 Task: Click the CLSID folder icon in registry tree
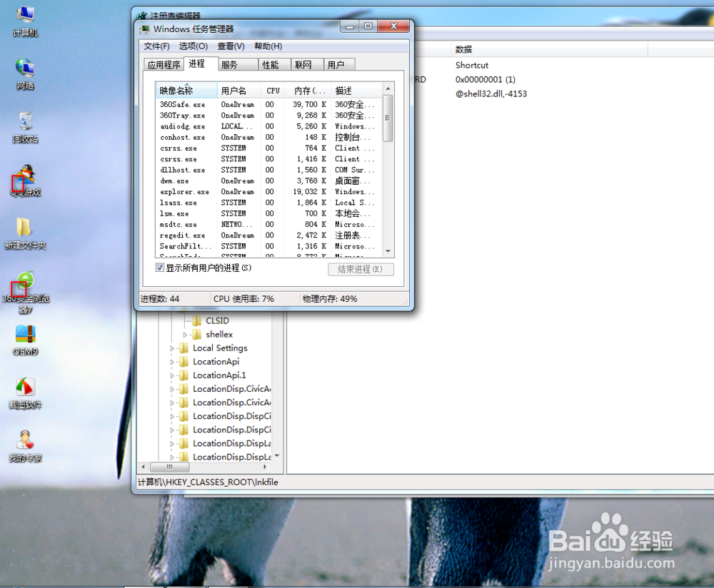(197, 321)
